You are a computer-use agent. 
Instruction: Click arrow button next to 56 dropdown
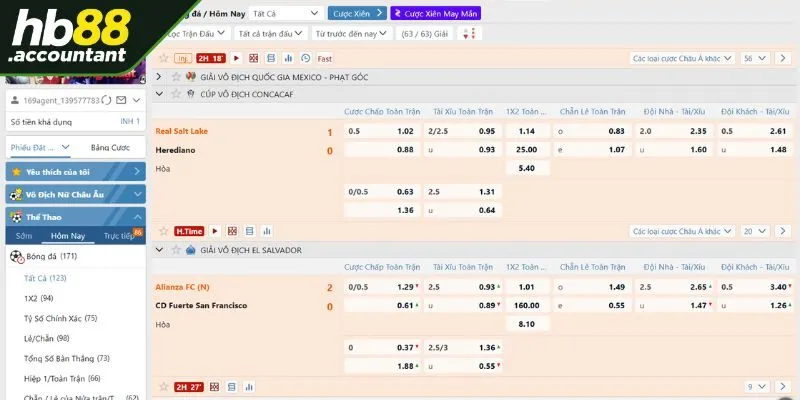[783, 58]
